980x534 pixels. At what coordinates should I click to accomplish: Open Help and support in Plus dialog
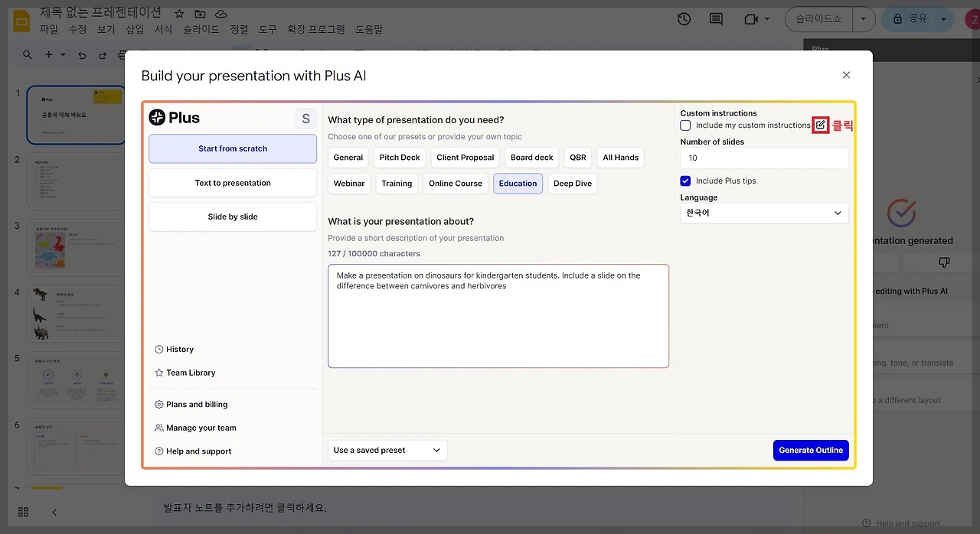pyautogui.click(x=193, y=451)
